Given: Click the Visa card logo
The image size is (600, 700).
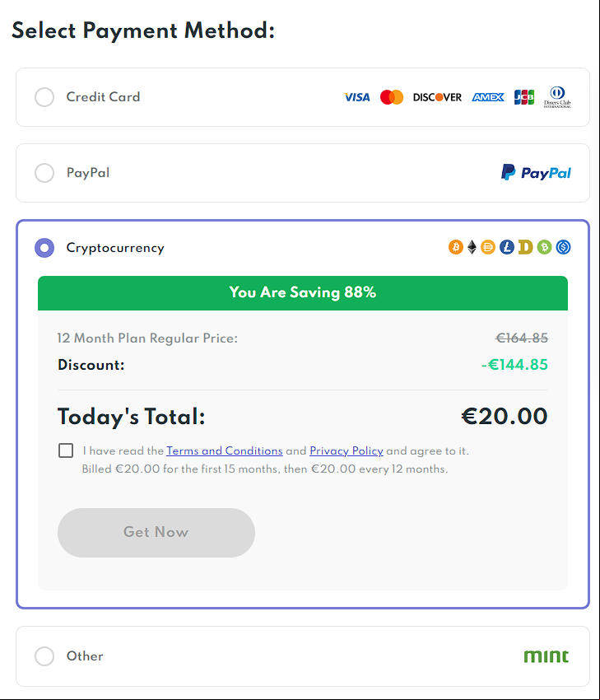Looking at the screenshot, I should (357, 97).
